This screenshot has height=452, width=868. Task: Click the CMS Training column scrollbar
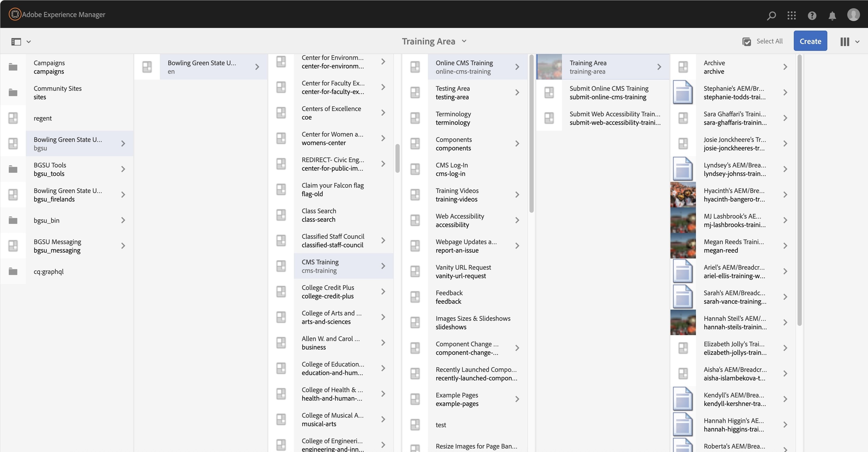point(531,134)
